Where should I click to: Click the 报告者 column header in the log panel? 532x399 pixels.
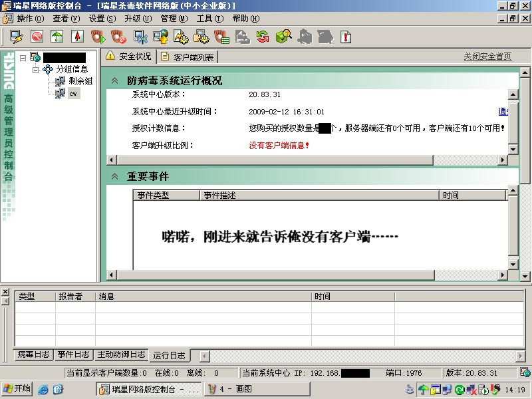75,296
